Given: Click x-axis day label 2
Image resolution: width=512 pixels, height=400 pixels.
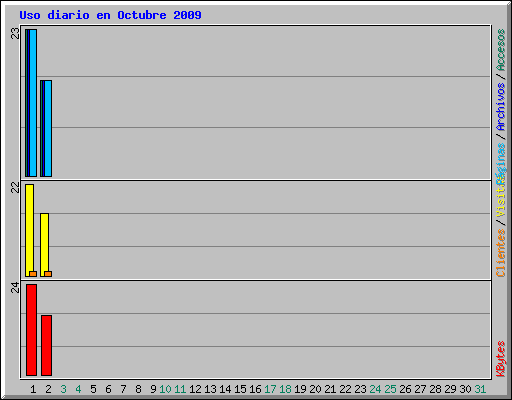Looking at the screenshot, I should click(48, 389).
